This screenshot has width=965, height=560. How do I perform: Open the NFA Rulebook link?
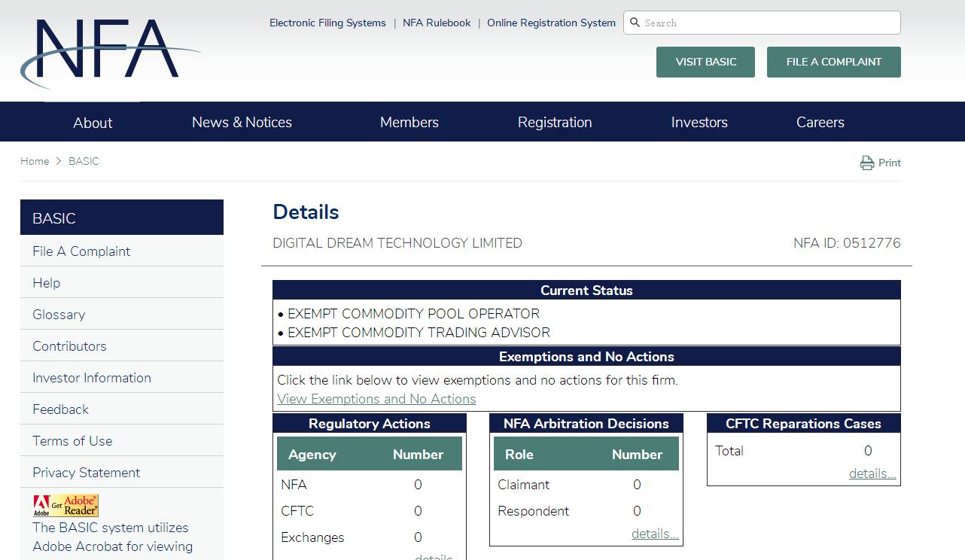click(437, 23)
